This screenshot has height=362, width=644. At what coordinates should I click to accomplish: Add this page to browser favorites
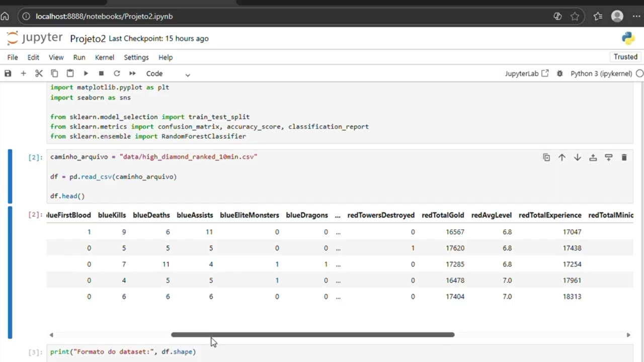click(x=575, y=16)
